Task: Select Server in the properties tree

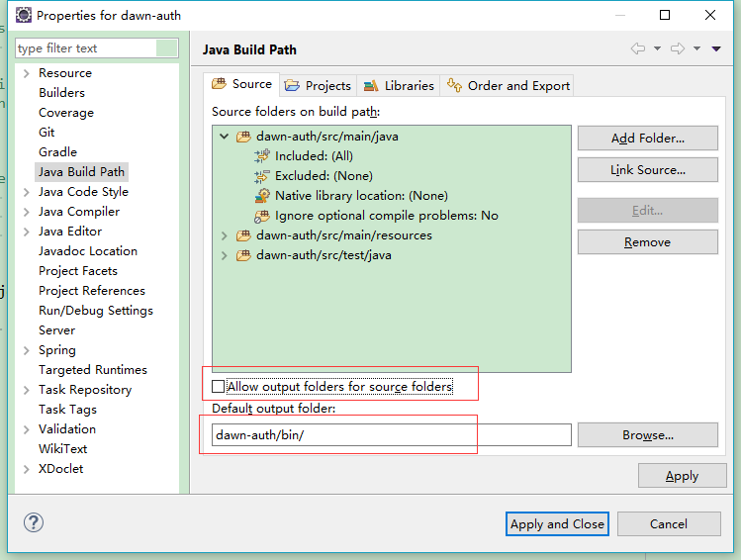Action: (56, 330)
